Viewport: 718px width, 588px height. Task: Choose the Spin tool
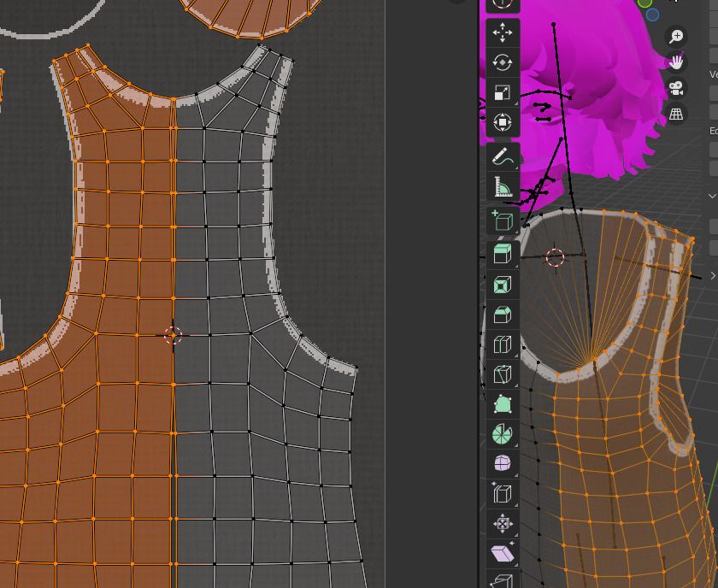pyautogui.click(x=503, y=433)
